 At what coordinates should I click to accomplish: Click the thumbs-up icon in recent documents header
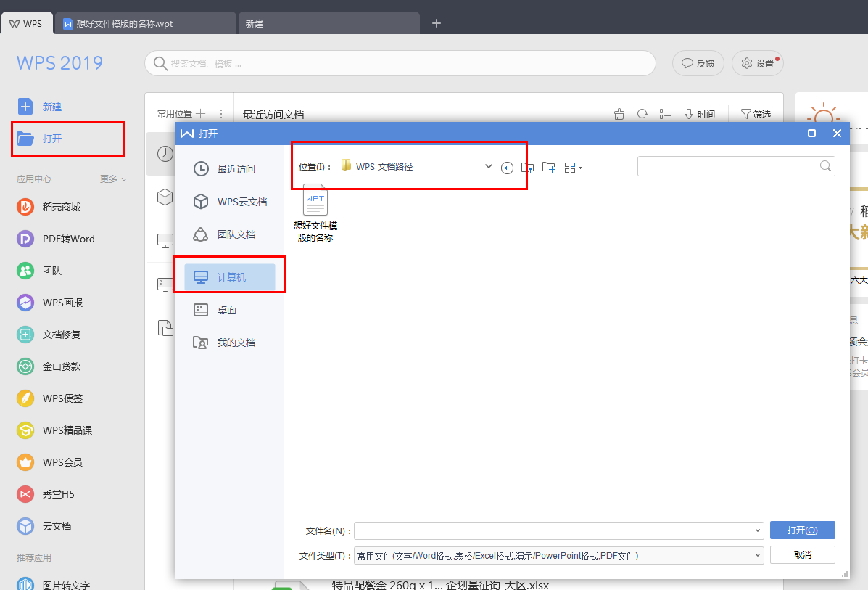pos(619,113)
